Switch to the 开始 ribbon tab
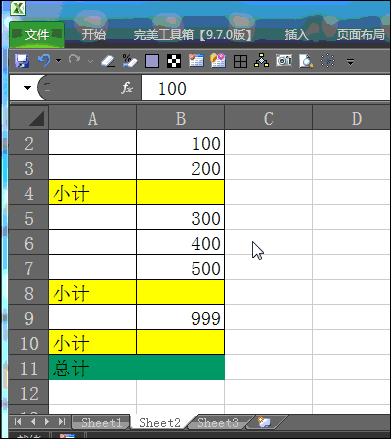This screenshot has width=391, height=439. pyautogui.click(x=94, y=34)
